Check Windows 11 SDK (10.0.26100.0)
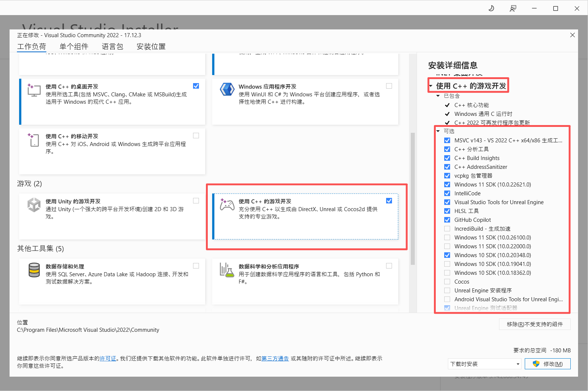This screenshot has height=391, width=588. tap(447, 237)
